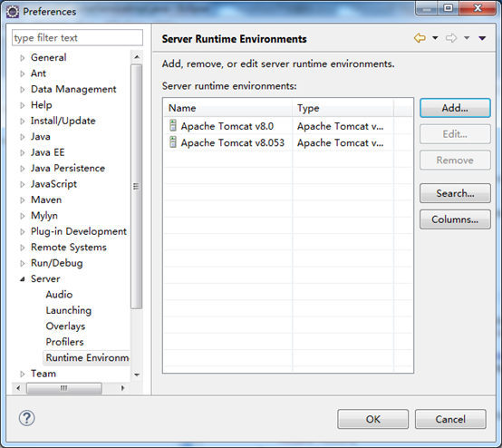
Task: Confirm with the OK button
Action: [x=372, y=419]
